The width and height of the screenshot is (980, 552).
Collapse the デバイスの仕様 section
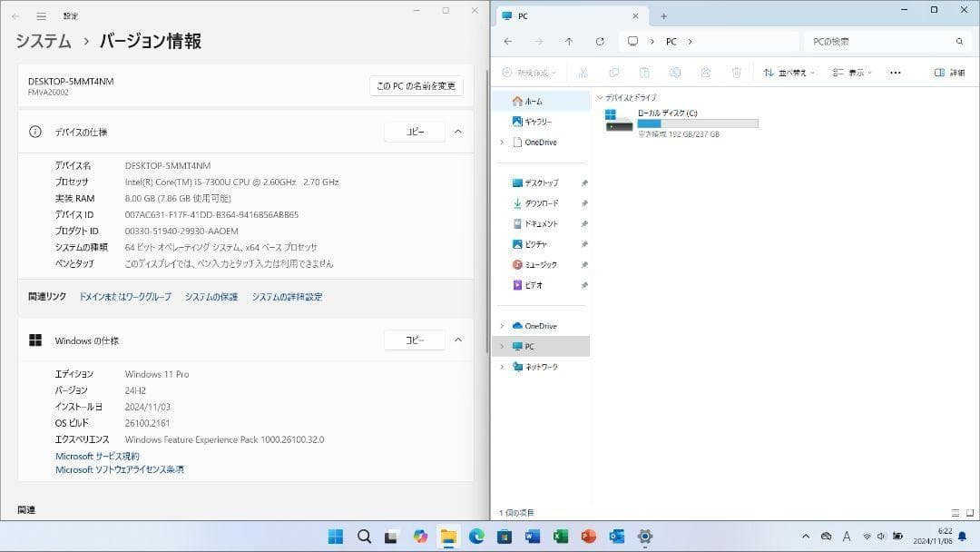point(458,131)
